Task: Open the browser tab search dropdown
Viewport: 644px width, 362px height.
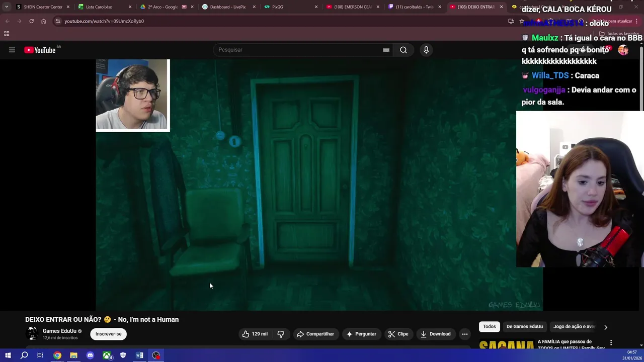Action: tap(7, 7)
